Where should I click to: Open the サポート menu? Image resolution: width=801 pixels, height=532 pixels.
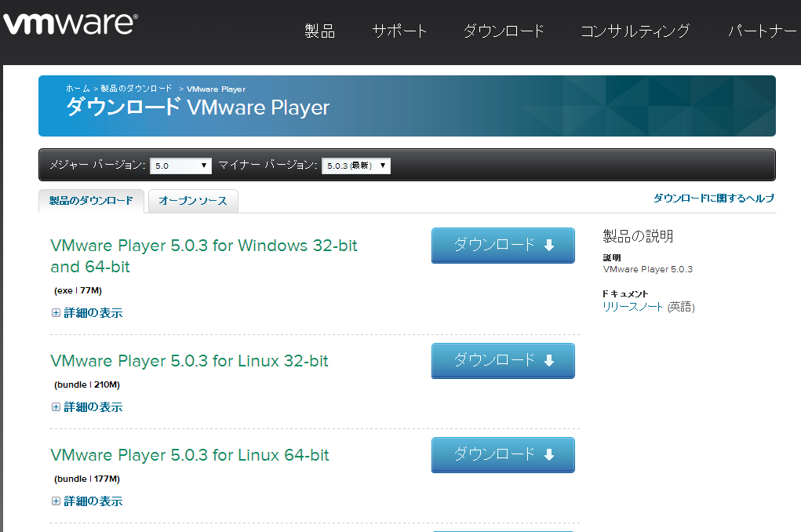click(x=399, y=31)
